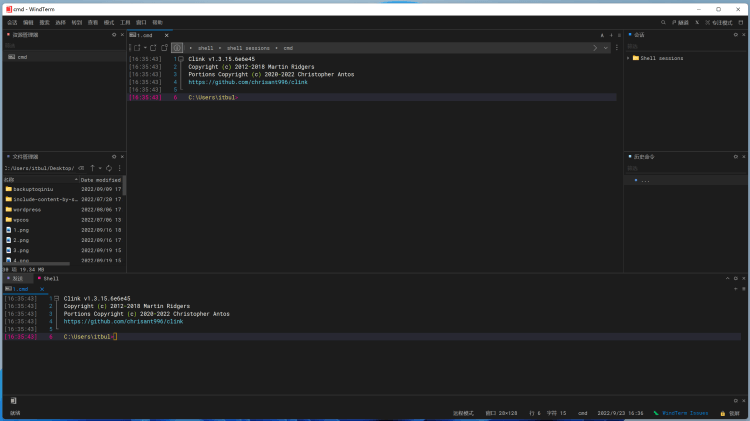Sort by the 名称 column header
Viewport: 750px width, 421px height.
pos(40,180)
